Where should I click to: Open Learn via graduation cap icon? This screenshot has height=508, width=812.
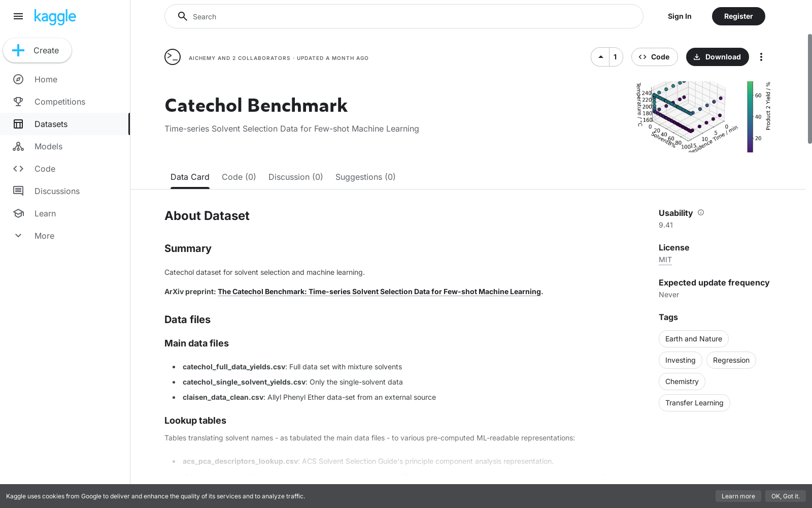click(18, 213)
